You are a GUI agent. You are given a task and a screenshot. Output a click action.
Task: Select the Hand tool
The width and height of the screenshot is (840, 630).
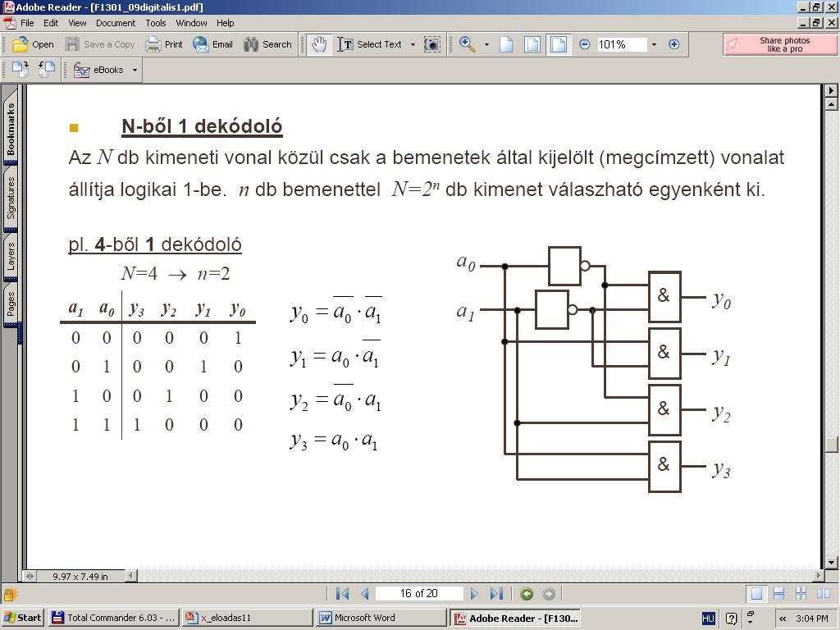(x=319, y=44)
